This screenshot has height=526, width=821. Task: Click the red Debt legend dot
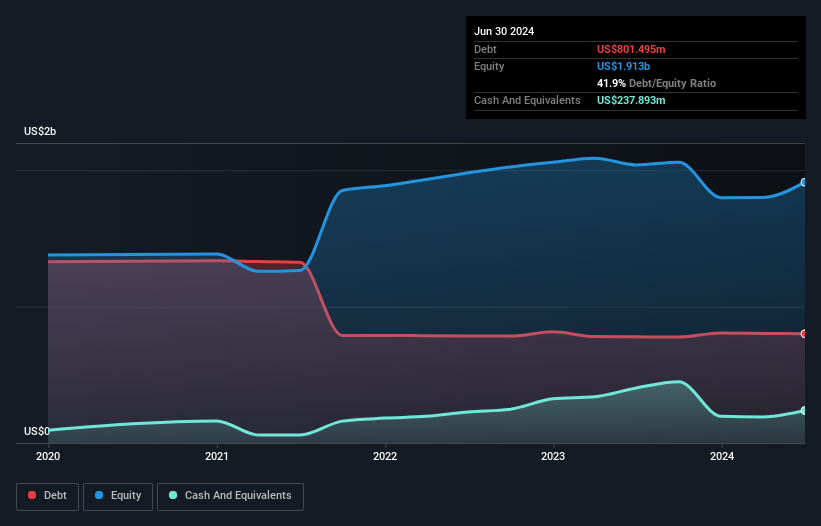pyautogui.click(x=32, y=495)
